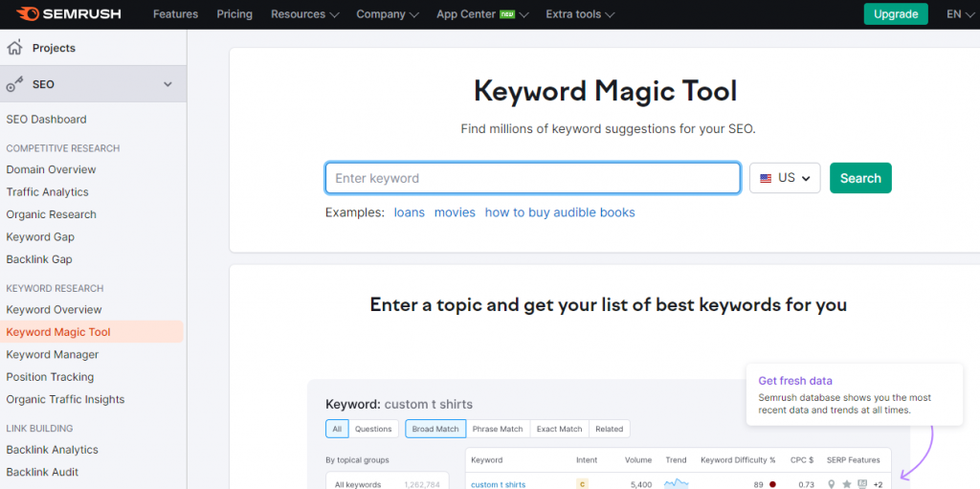Click 'custom t shirts' keyword in preview table
The height and width of the screenshot is (489, 980).
[x=498, y=484]
